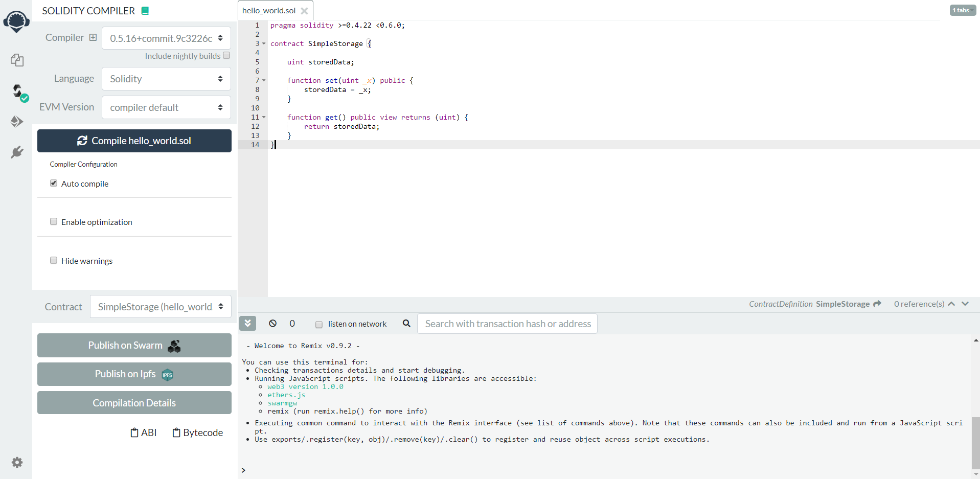This screenshot has height=479, width=980.
Task: Open the File explorers panel icon
Action: tap(17, 60)
